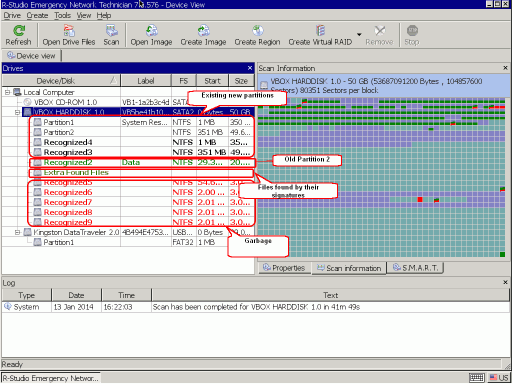Open the View menu

pos(84,15)
